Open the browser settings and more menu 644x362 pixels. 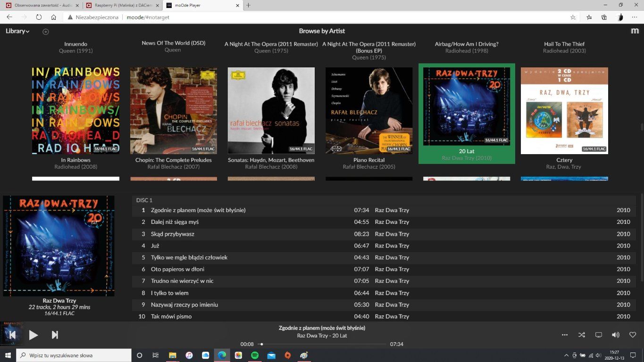pos(634,17)
